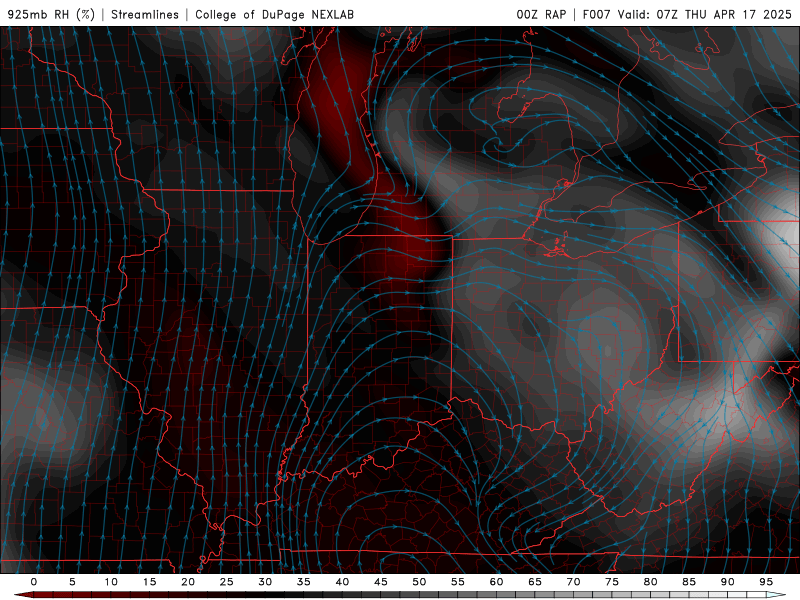Screen dimensions: 800x600
Task: Click white high end of color bar
Action: pyautogui.click(x=776, y=595)
